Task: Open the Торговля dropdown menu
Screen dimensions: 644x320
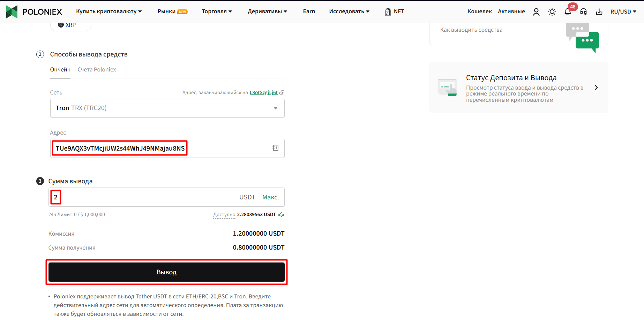Action: point(217,12)
